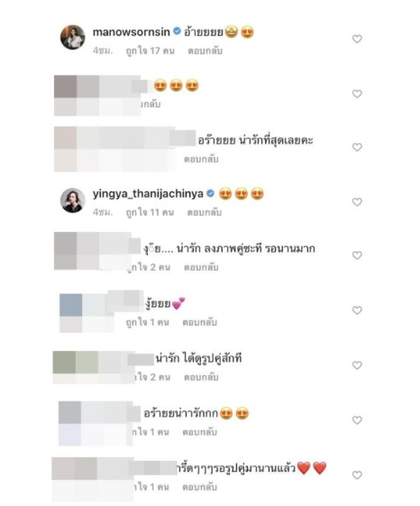Viewport: 420px width, 506px height.
Task: Like the 'อร้ายยน่าารักกก' comment
Action: 357,419
